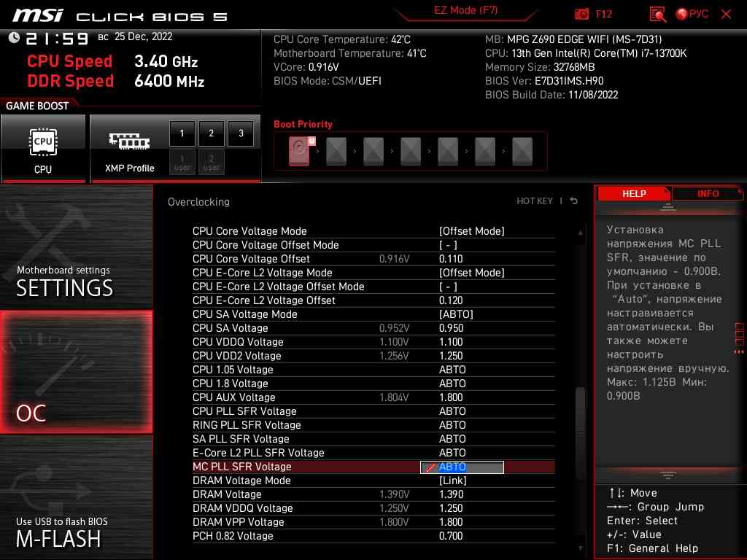Open the M-FLASH BIOS flash section
This screenshot has height=560, width=747.
click(x=76, y=497)
